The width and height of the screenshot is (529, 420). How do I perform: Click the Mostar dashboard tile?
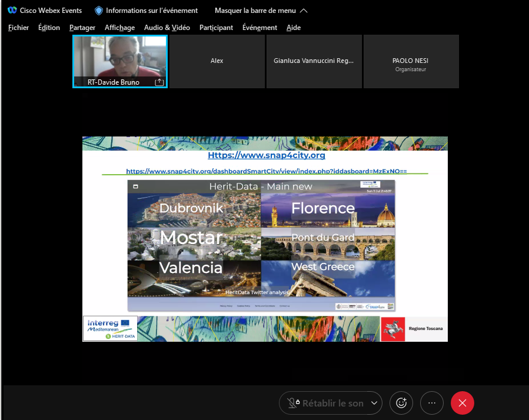click(x=194, y=244)
